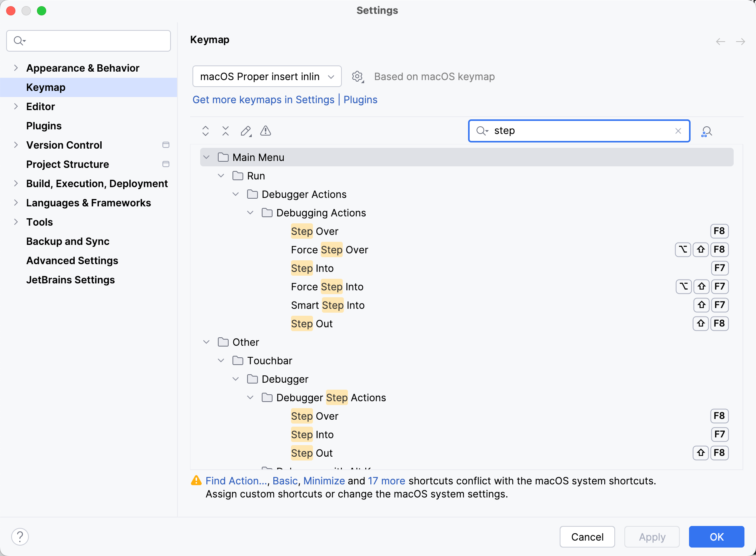Collapse the Debugging Actions folder

click(251, 213)
